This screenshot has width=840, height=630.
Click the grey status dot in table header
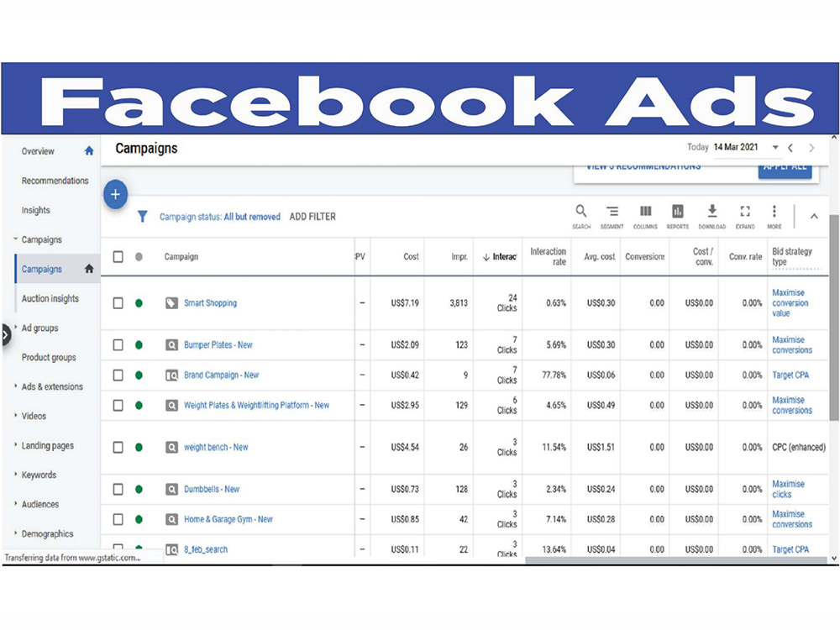pyautogui.click(x=139, y=256)
